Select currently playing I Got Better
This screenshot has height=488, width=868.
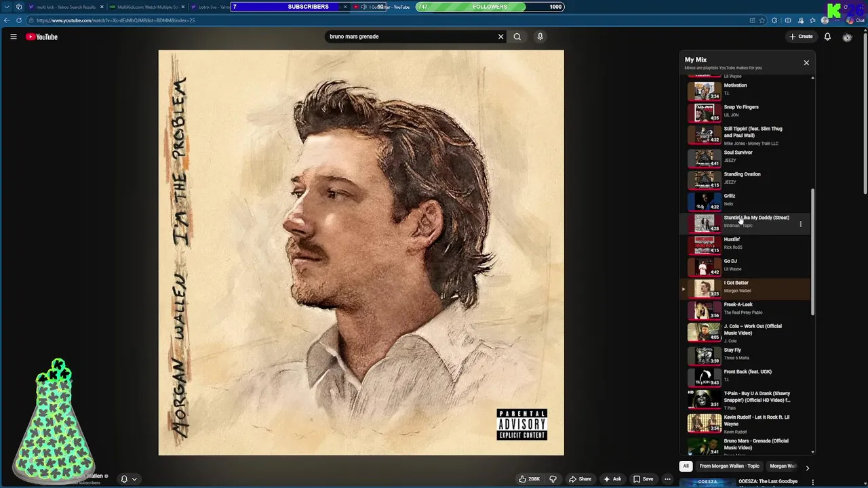click(746, 287)
